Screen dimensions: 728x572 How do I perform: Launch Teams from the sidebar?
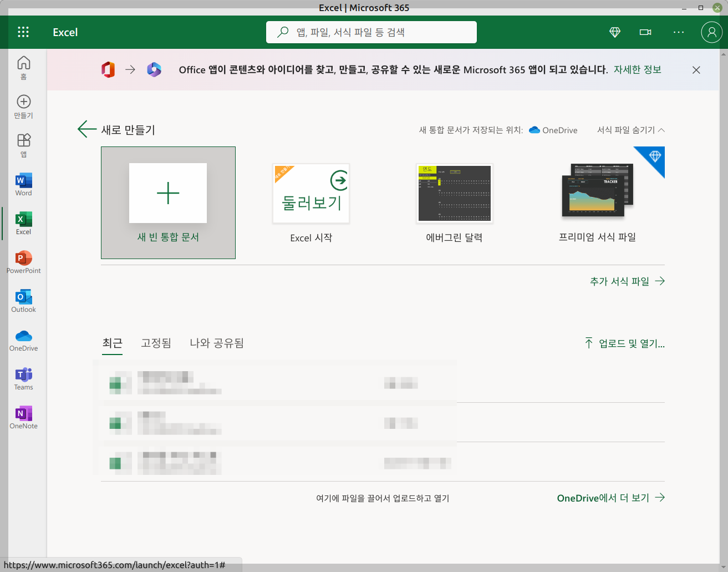pos(24,378)
